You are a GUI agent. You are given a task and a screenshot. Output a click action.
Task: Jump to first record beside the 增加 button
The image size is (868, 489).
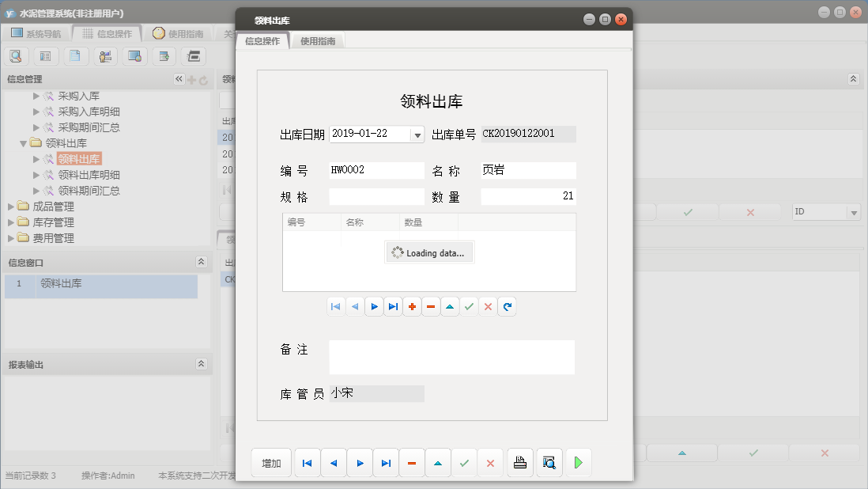point(307,463)
